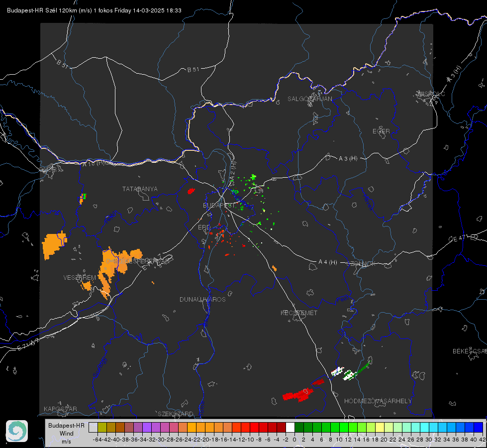This screenshot has height=448, width=487.
Task: Pick the yellow swatch between 18 and 20
Action: tap(380, 427)
